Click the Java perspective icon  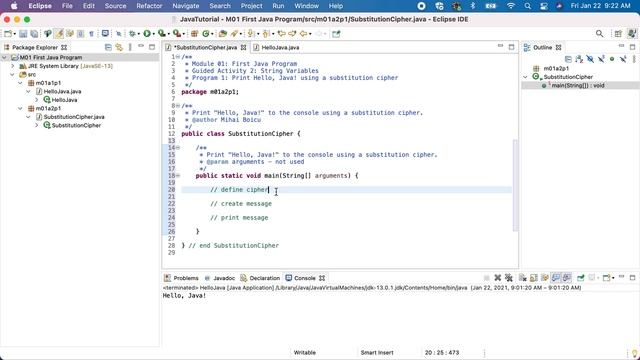(x=632, y=34)
